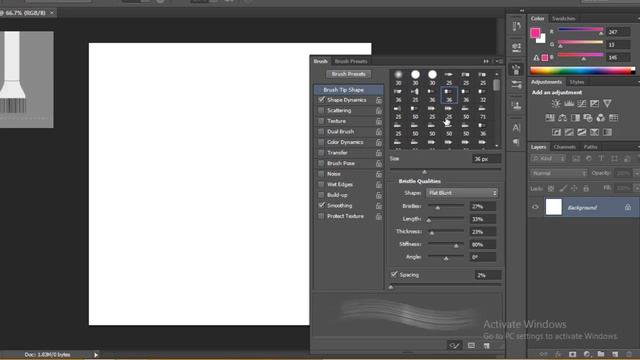This screenshot has width=640, height=360.
Task: Expand the status bar document info arrow
Action: [x=96, y=355]
